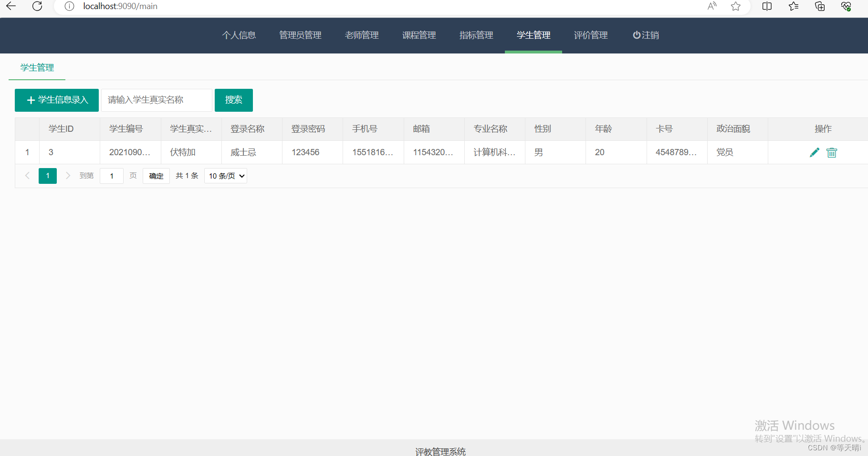Viewport: 868px width, 456px height.
Task: Click the previous page chevron
Action: tap(27, 176)
